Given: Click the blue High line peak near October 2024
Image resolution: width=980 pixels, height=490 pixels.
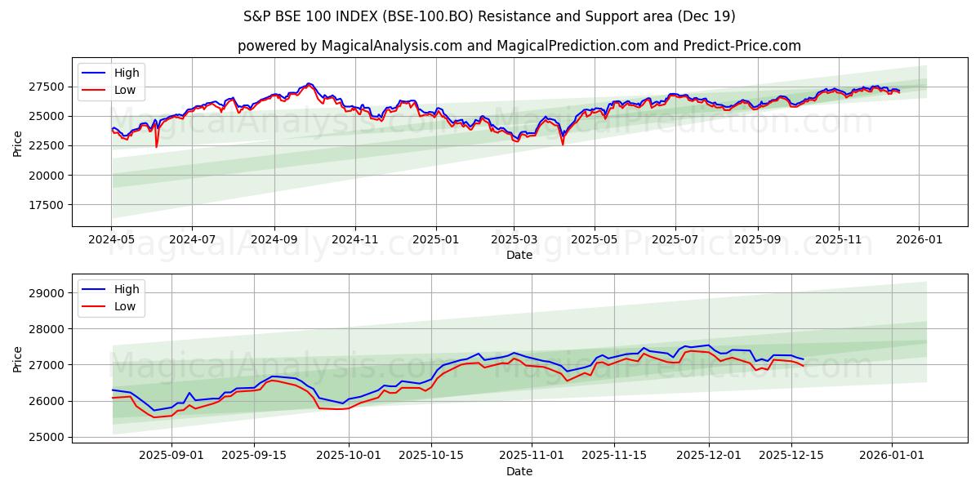Looking at the screenshot, I should 308,83.
